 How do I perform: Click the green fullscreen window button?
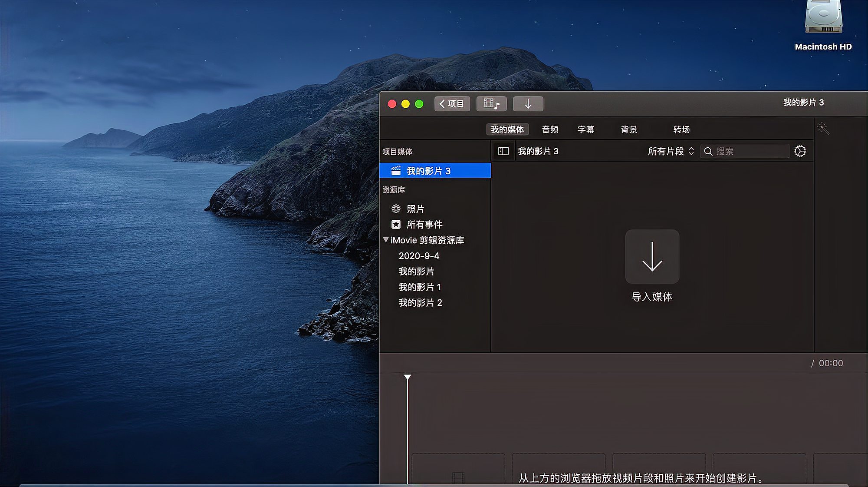pyautogui.click(x=419, y=104)
